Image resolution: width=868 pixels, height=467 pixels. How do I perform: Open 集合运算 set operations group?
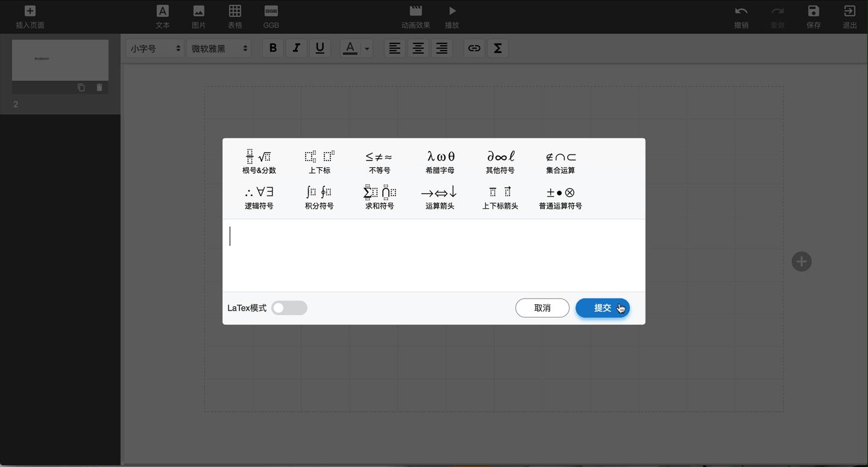tap(561, 162)
